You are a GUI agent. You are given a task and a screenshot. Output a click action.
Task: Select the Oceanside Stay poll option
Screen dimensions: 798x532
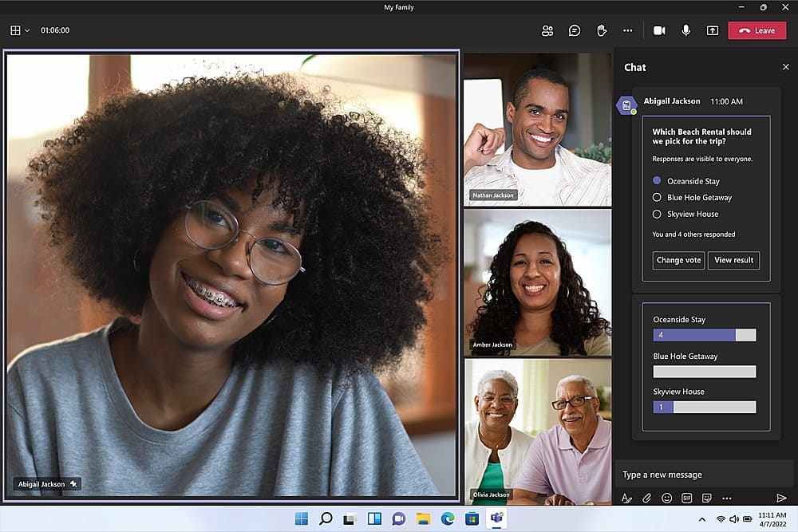coord(656,181)
